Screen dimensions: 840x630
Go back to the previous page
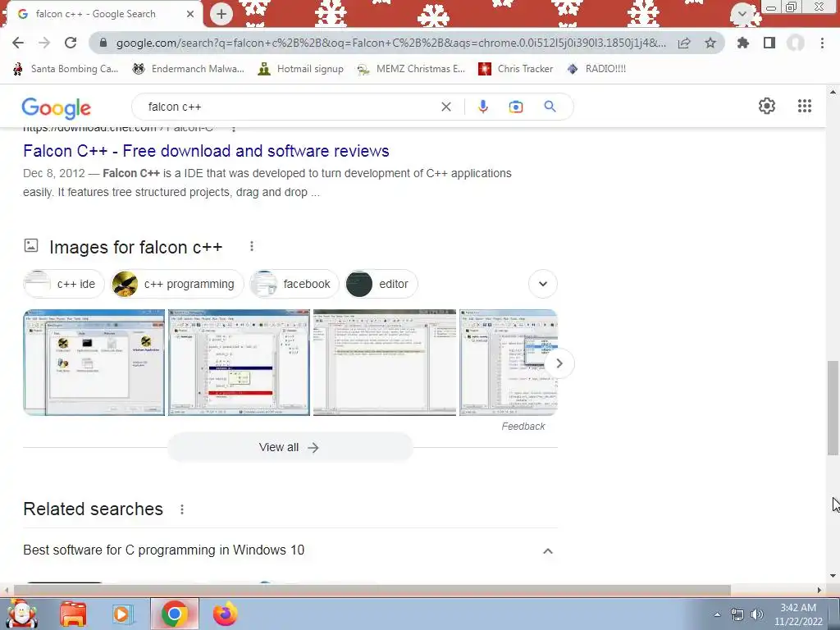coord(18,43)
